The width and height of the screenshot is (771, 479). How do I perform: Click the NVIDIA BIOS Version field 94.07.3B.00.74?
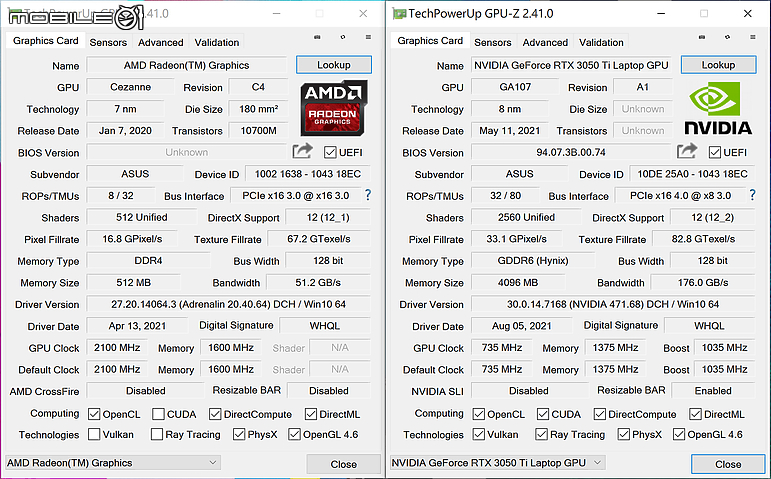(571, 152)
